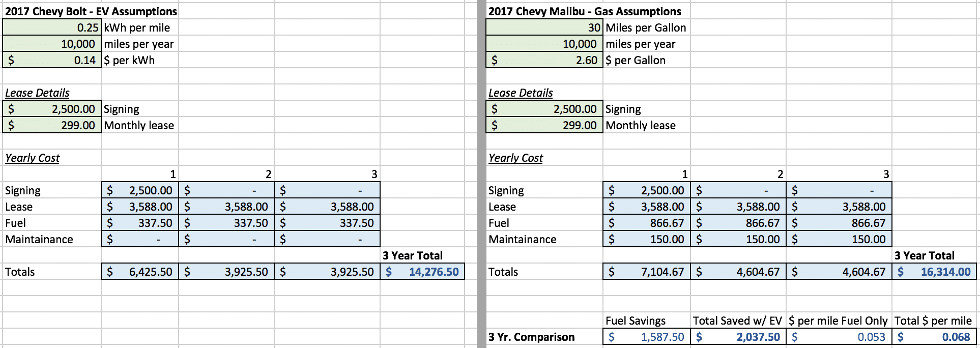Click the '2017 Chevy Malibu - Gas Assumptions' heading

585,11
